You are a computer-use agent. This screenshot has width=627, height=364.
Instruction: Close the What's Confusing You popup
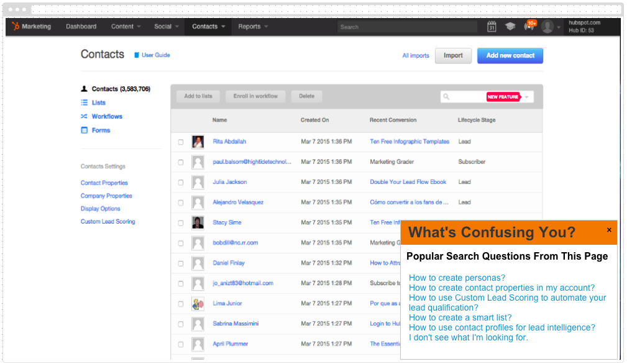(x=609, y=230)
